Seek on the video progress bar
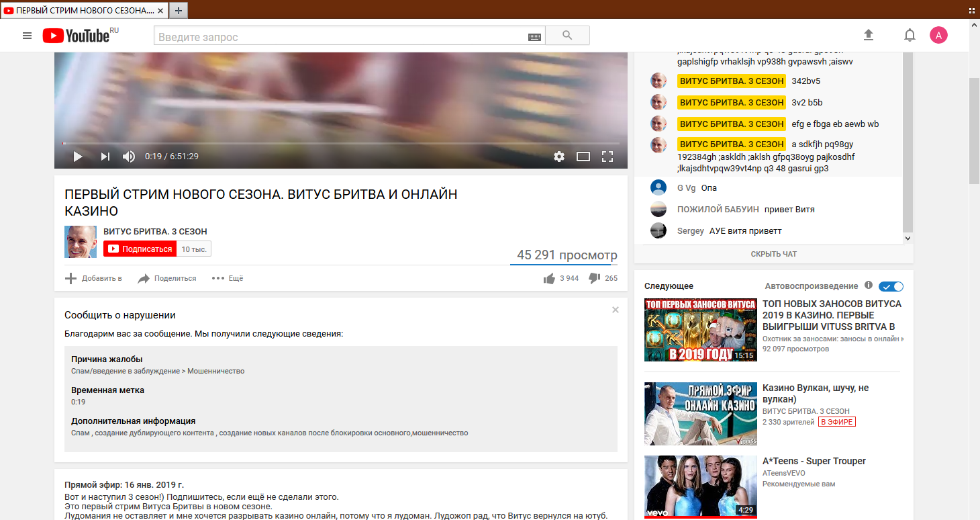The width and height of the screenshot is (980, 520). click(341, 143)
